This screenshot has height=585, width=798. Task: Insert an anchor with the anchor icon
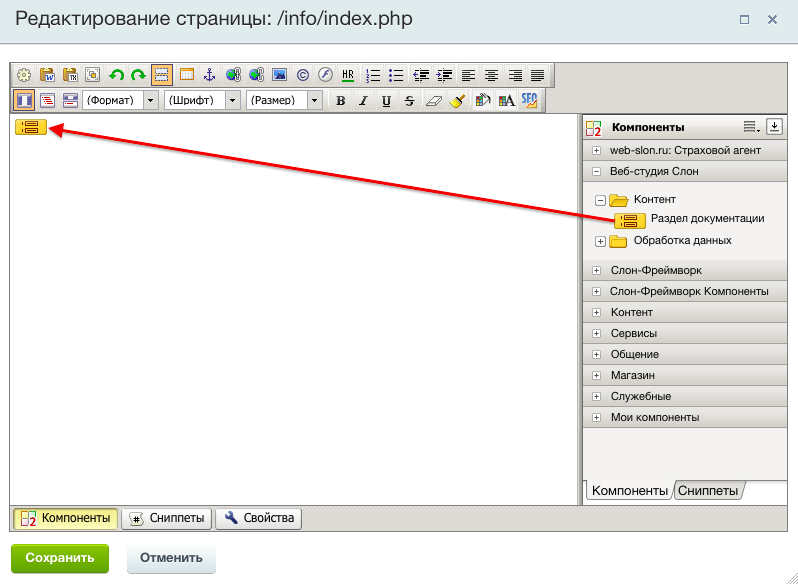tap(210, 75)
